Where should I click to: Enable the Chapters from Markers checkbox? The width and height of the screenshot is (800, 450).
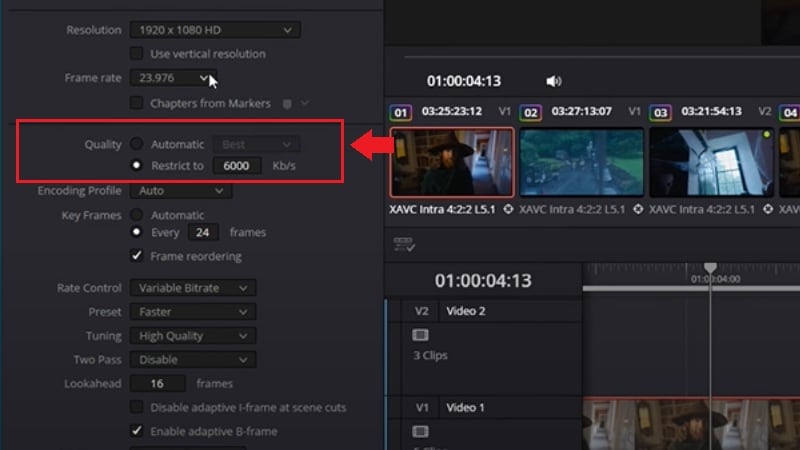coord(136,103)
